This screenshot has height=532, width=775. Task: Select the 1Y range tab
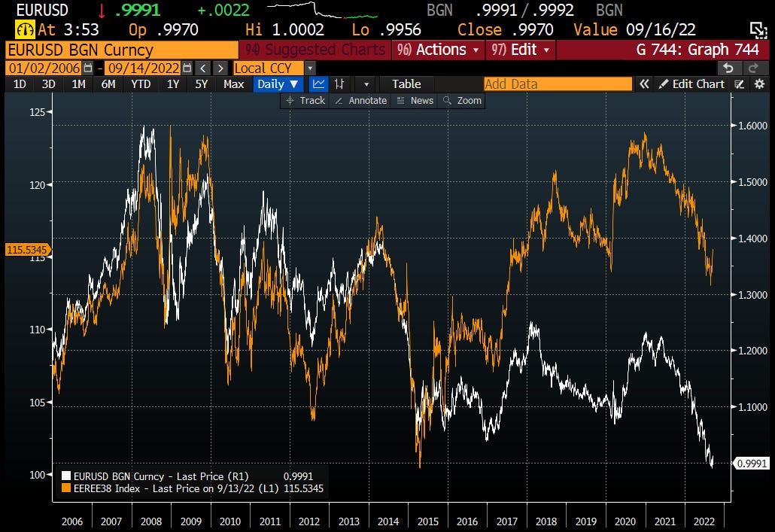[x=173, y=84]
